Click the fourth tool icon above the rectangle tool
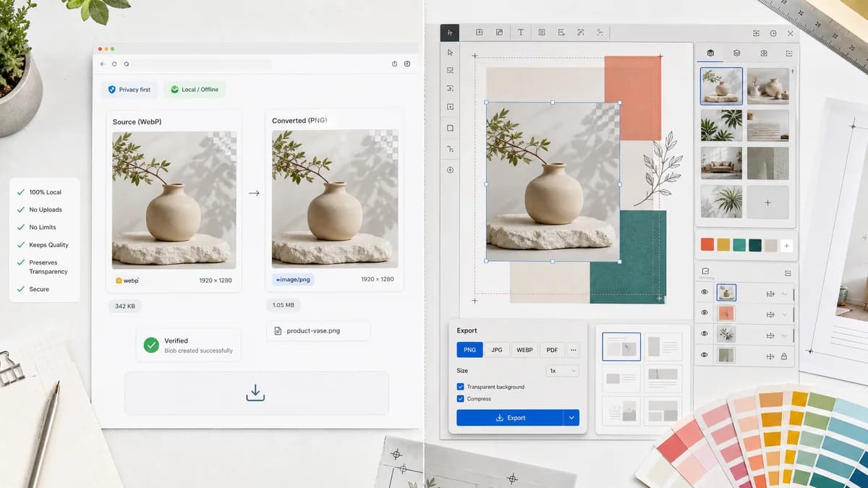 coord(450,107)
